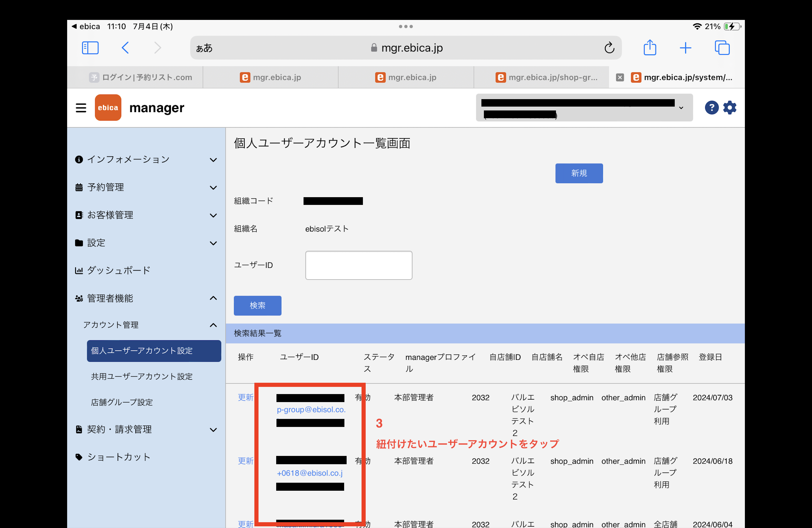The height and width of the screenshot is (528, 812).
Task: Open the Safari share sheet icon
Action: (x=650, y=47)
